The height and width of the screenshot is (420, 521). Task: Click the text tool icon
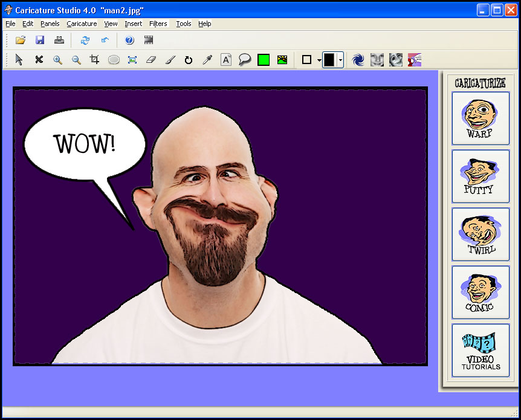(226, 60)
